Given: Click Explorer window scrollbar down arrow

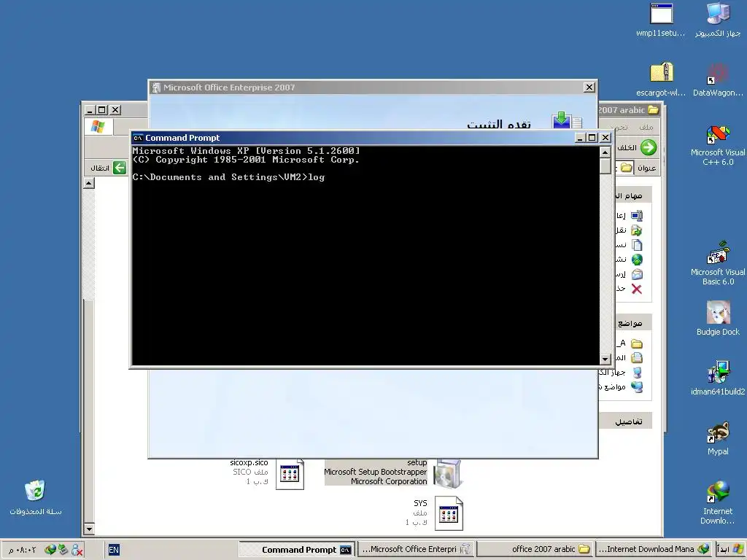Looking at the screenshot, I should point(89,529).
